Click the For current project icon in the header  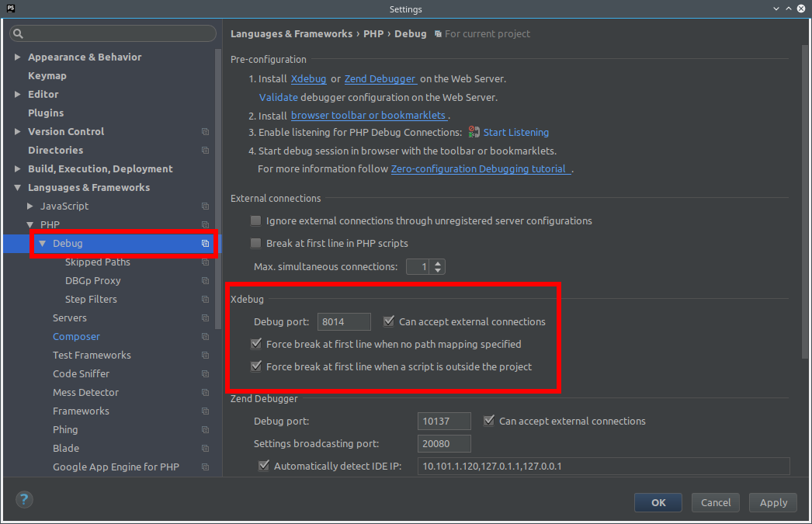(438, 34)
